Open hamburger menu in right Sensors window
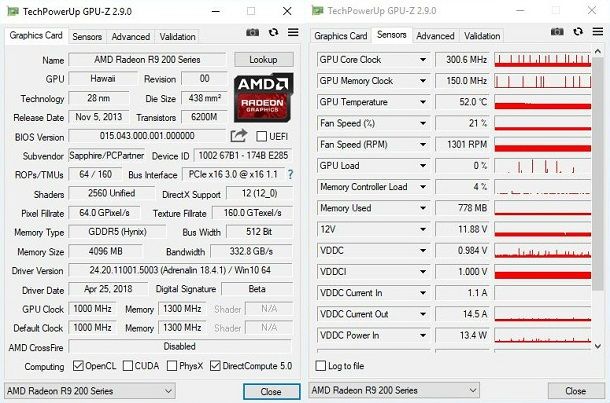The image size is (610, 403). coord(598,31)
